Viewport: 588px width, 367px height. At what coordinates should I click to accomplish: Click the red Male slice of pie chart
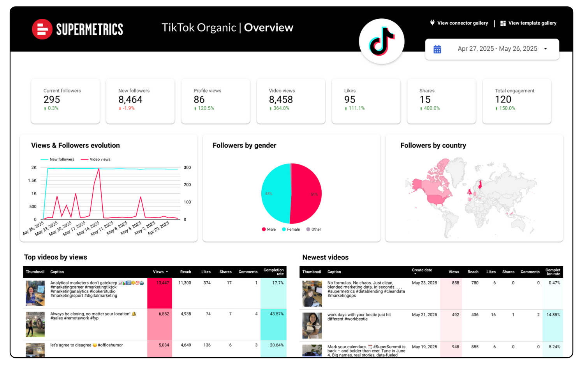pyautogui.click(x=308, y=194)
